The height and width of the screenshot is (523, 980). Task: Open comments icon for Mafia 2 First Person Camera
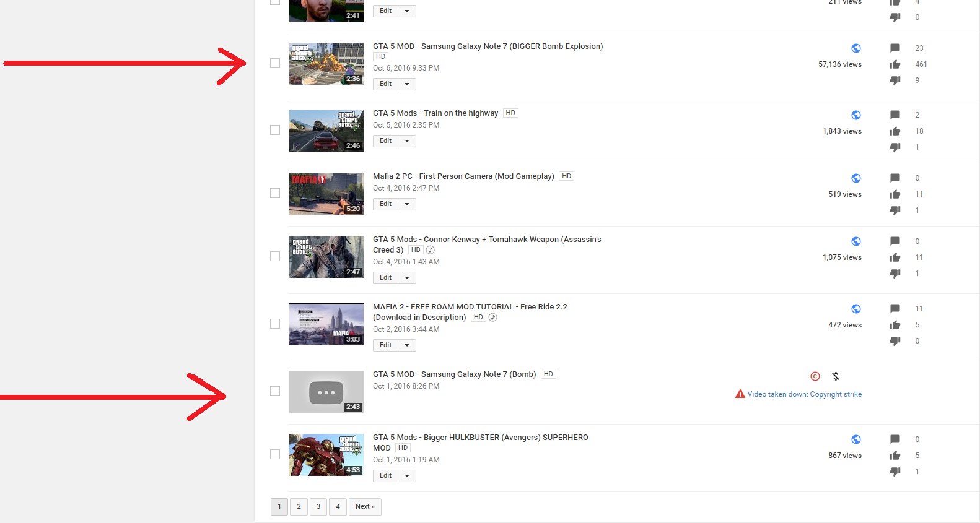point(895,178)
